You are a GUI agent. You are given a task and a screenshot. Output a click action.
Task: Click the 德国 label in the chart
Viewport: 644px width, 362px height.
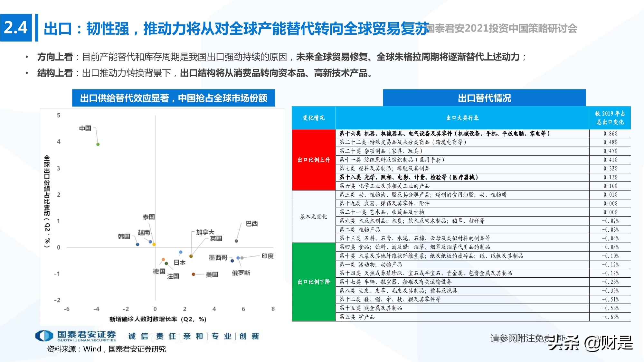pos(159,271)
